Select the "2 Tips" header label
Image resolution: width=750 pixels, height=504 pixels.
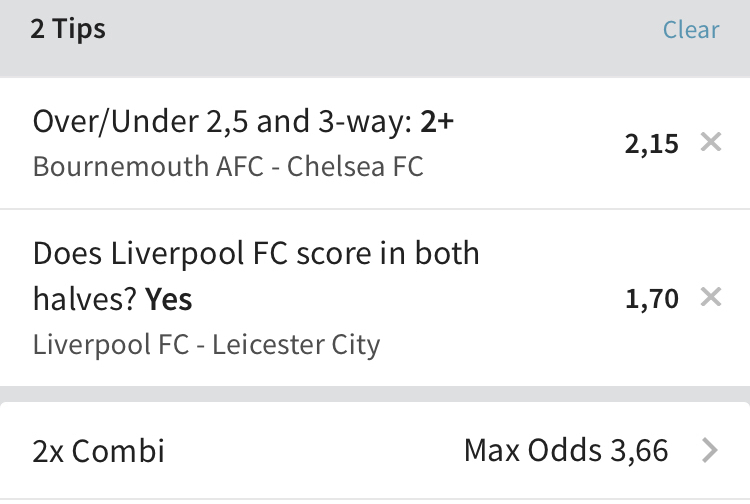point(68,29)
